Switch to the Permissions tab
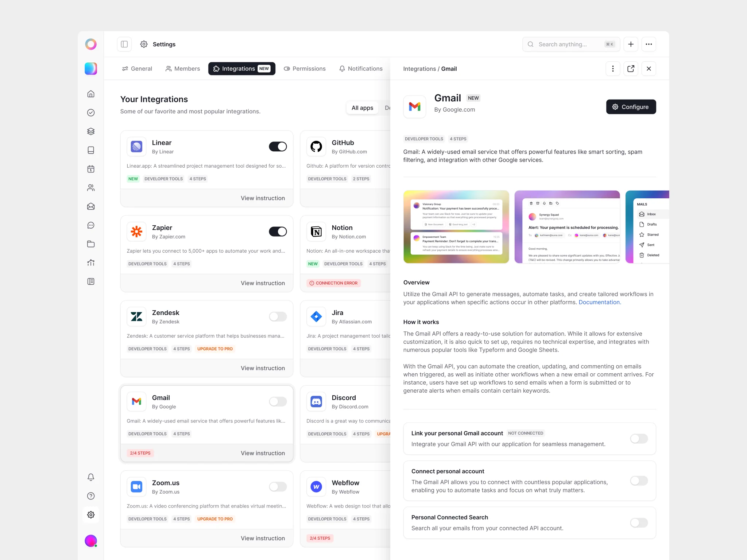The image size is (747, 560). pos(305,69)
